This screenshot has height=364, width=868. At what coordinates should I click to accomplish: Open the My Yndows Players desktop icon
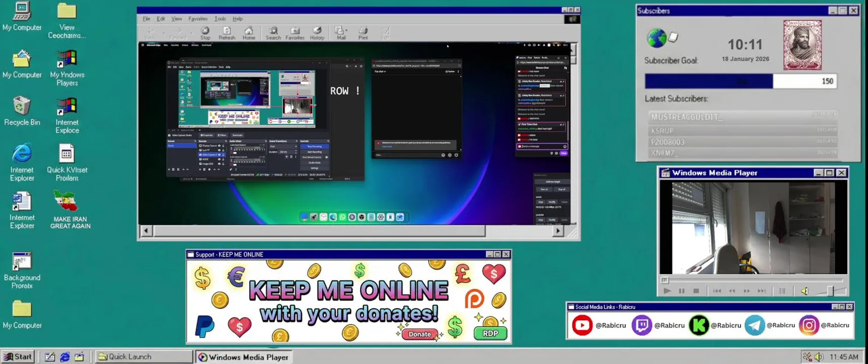[67, 68]
